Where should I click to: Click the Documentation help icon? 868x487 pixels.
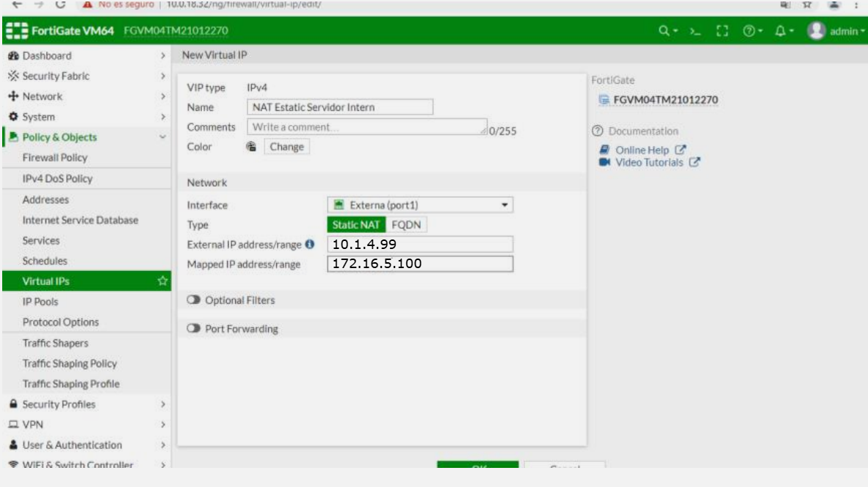[597, 131]
